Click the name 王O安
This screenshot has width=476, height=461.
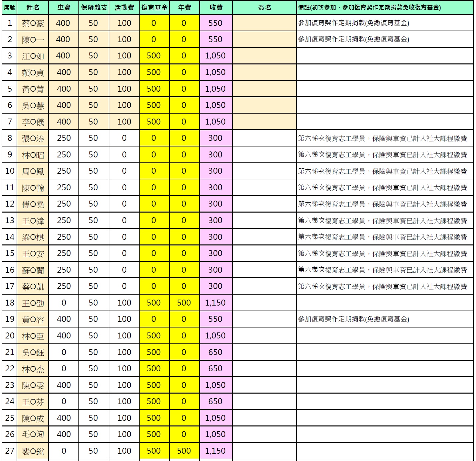(33, 253)
